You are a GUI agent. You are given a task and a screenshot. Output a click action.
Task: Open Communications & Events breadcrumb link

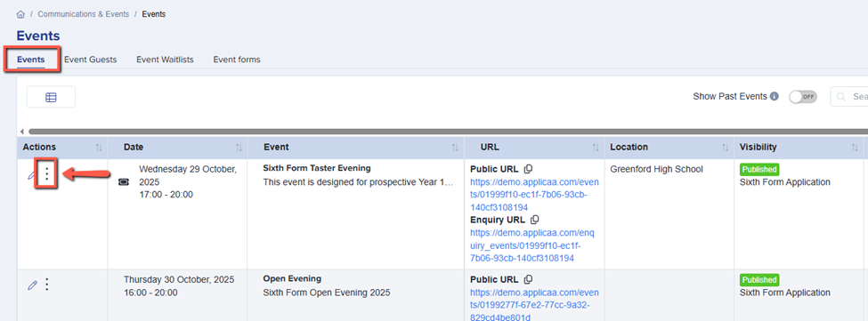[x=83, y=14]
